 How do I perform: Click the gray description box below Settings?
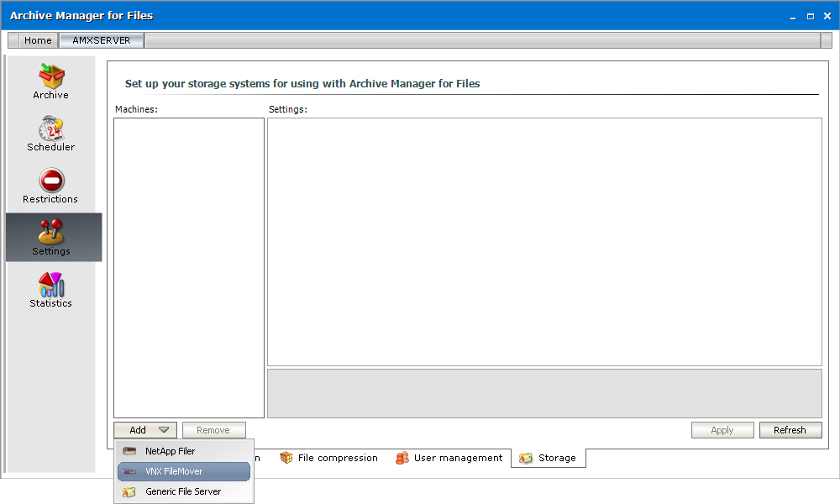545,393
